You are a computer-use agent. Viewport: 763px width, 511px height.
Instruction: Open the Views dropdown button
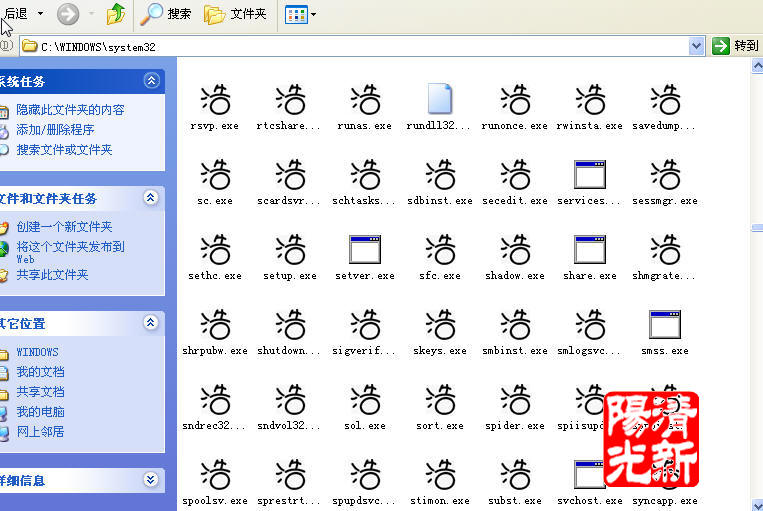(300, 14)
